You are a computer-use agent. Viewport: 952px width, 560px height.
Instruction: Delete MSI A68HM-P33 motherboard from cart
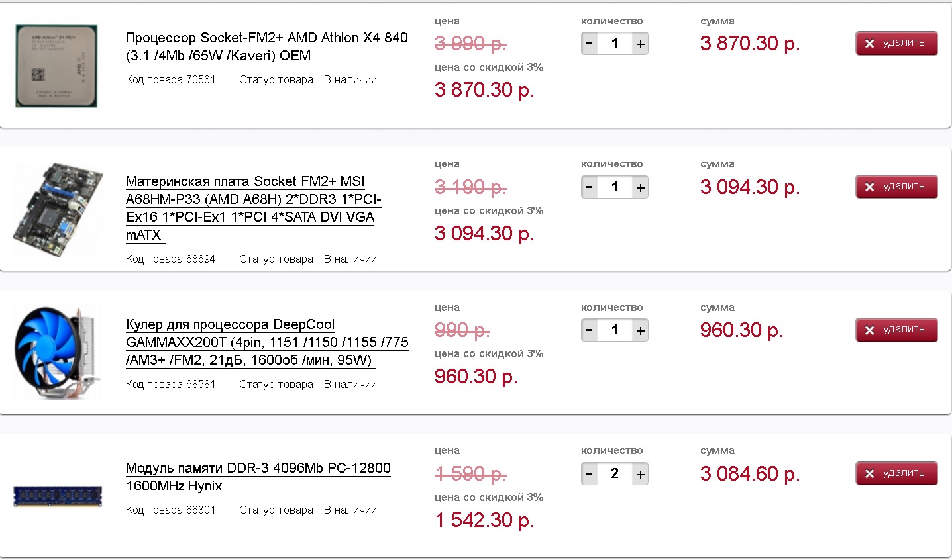click(896, 187)
